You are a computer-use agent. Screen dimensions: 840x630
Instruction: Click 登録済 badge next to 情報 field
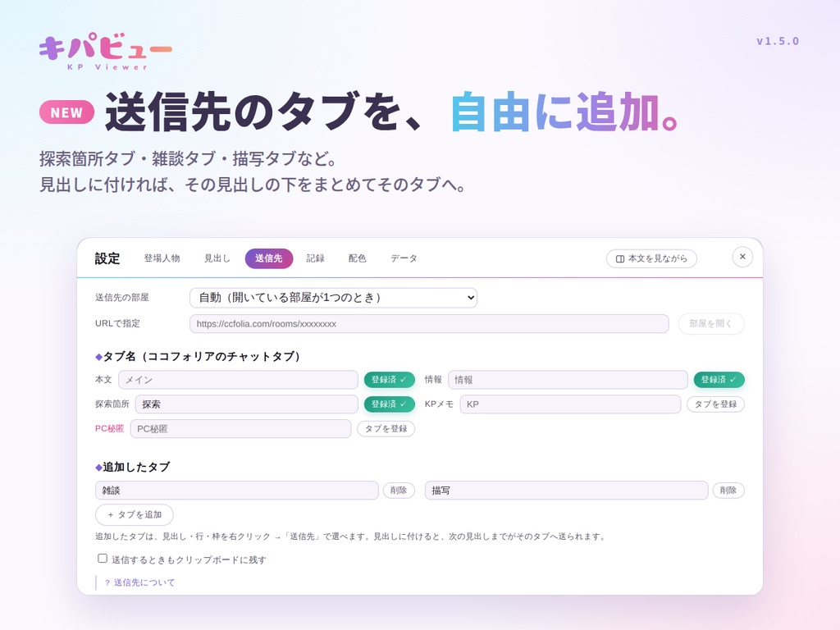(x=719, y=380)
